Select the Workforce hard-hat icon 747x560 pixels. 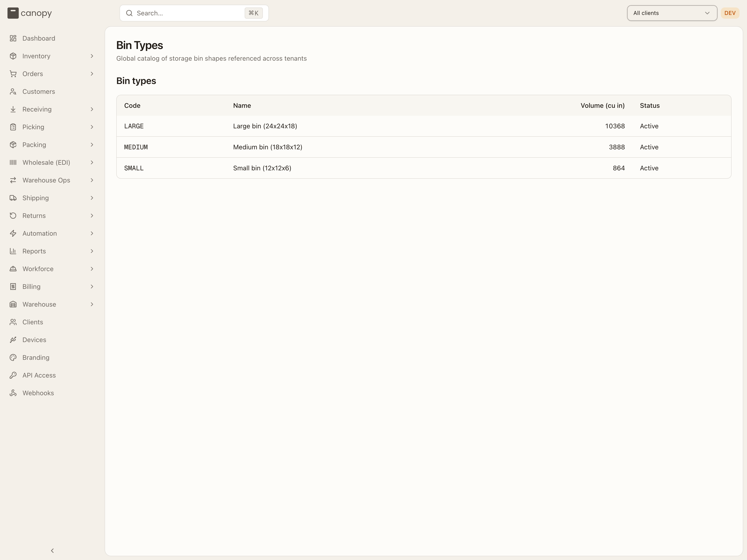13,269
